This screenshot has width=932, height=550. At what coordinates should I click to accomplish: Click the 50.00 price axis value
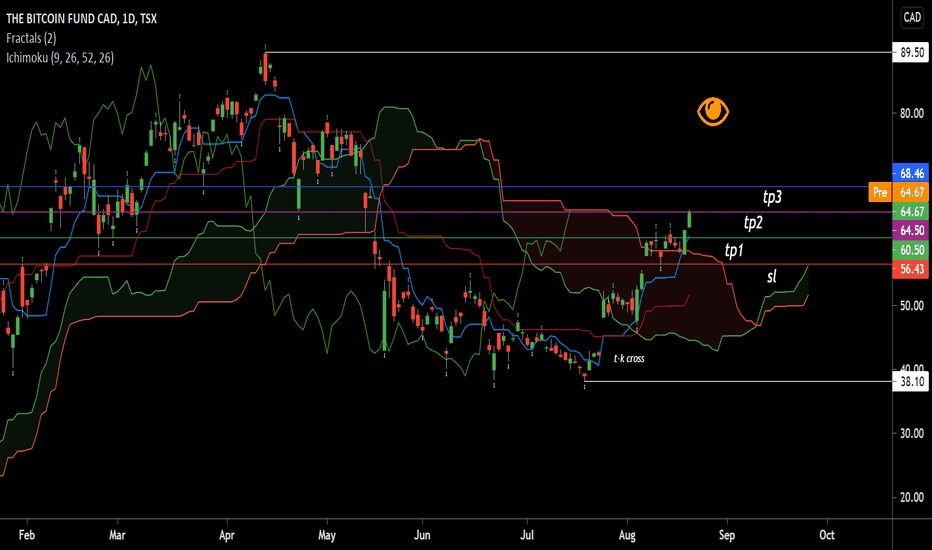click(912, 306)
